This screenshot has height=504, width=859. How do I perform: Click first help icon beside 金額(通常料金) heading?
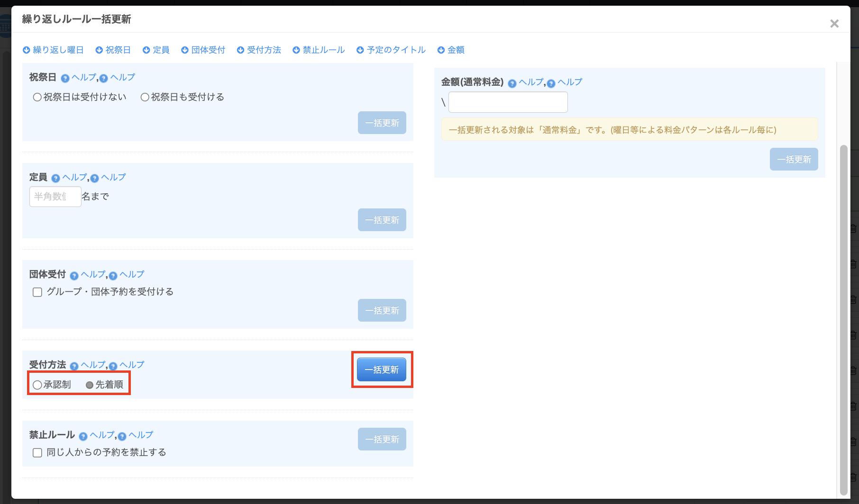512,84
